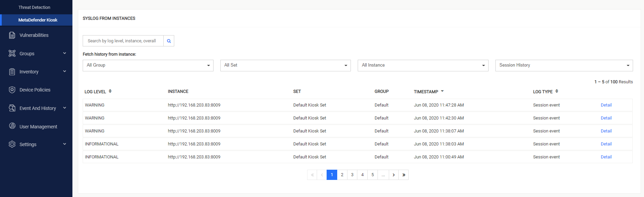Sort table by LOG TYPE arrows
The image size is (644, 197).
pos(557,91)
